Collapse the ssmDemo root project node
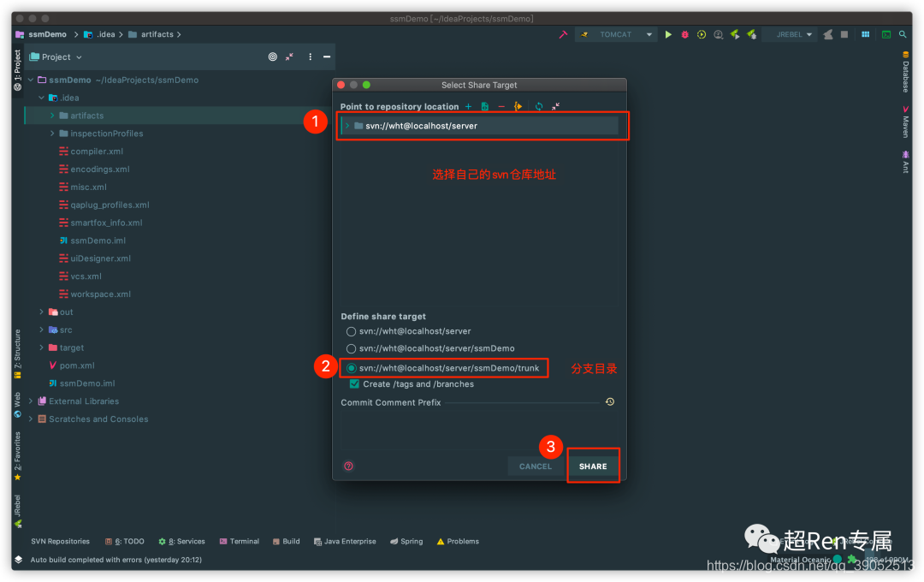924x582 pixels. coord(31,80)
